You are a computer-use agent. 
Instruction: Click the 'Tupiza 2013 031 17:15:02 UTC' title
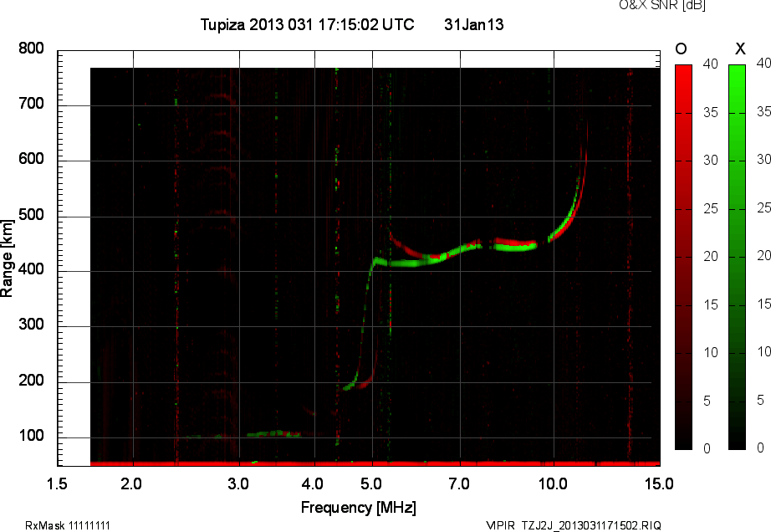click(x=307, y=25)
